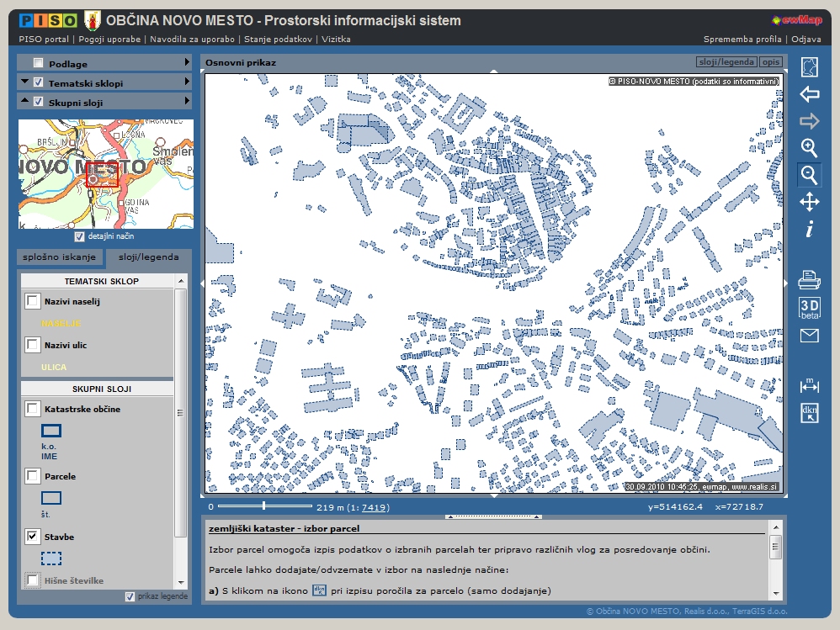This screenshot has width=840, height=630.
Task: Click the envelope mail icon
Action: (x=809, y=336)
